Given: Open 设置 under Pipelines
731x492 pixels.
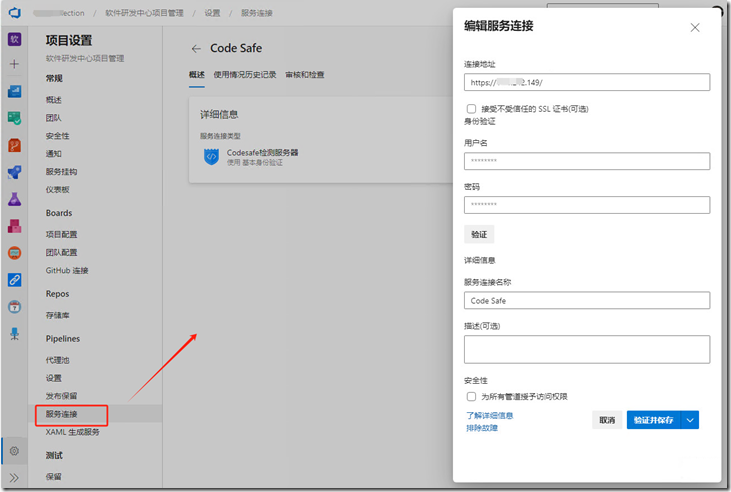Looking at the screenshot, I should pos(54,378).
